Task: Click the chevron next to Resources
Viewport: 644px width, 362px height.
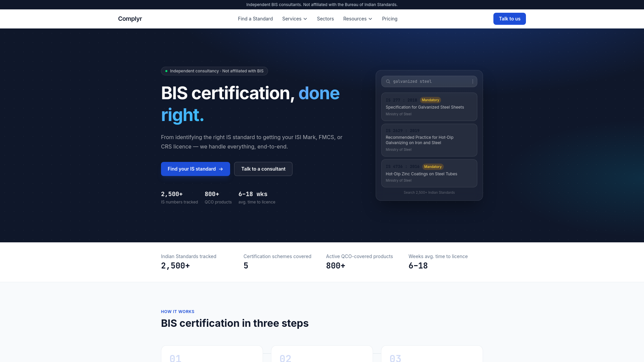Action: [370, 19]
